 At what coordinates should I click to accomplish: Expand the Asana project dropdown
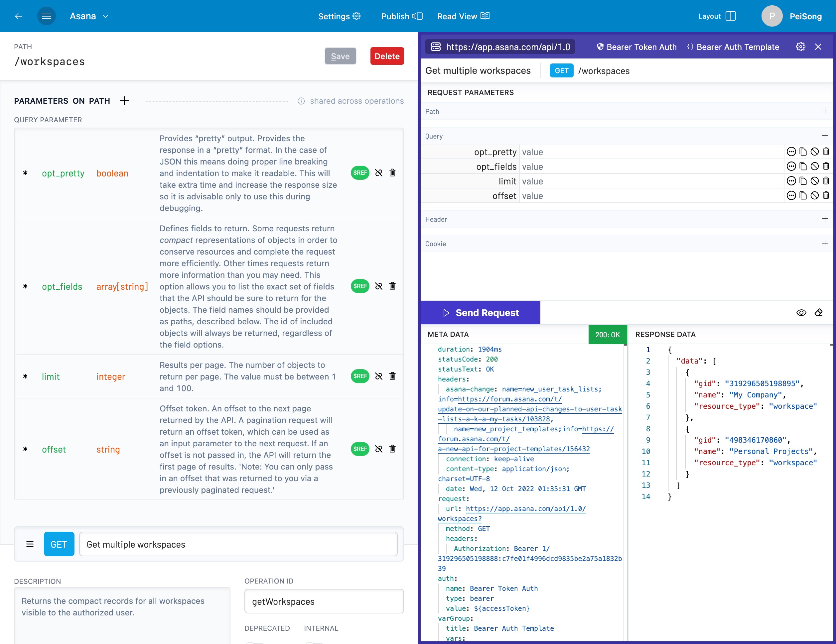point(89,16)
